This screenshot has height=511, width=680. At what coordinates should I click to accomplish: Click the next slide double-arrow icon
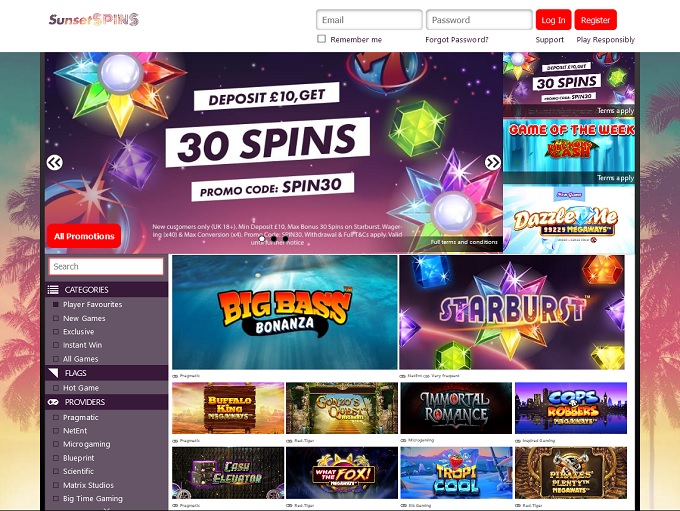[493, 163]
